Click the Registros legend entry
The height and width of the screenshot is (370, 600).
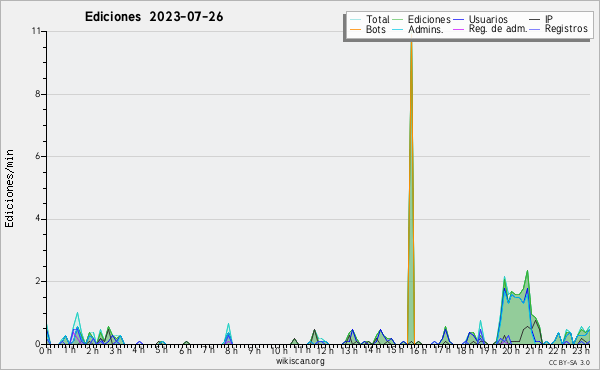(x=558, y=29)
